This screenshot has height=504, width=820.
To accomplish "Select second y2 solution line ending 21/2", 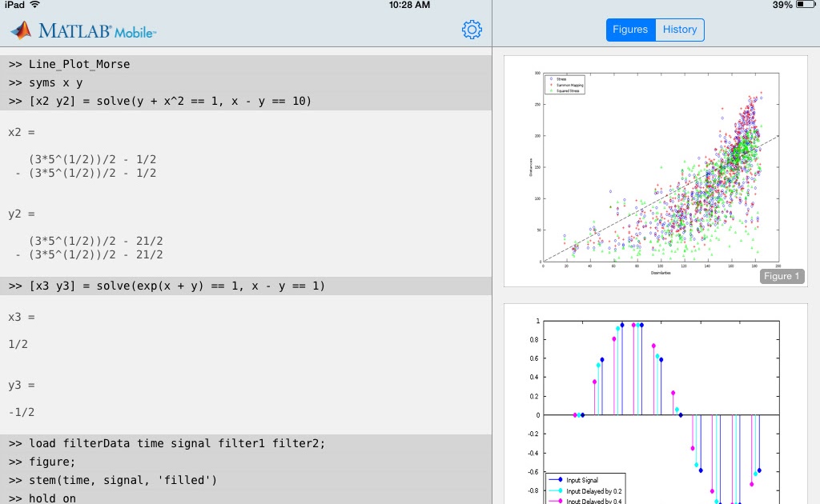I will point(89,255).
